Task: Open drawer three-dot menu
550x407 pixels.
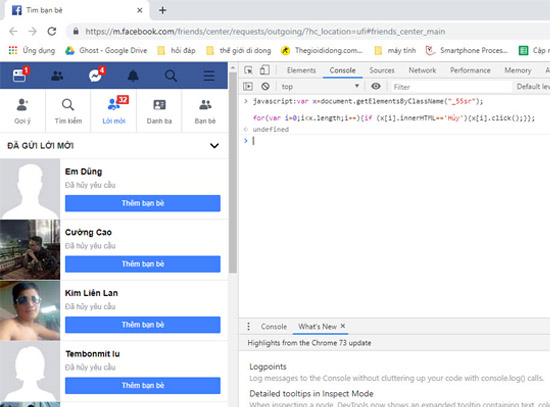Action: point(248,326)
